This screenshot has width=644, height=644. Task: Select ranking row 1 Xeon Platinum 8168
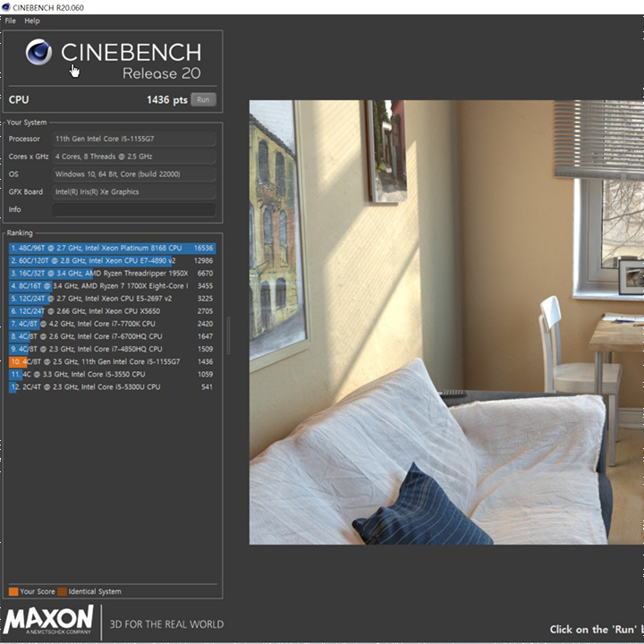click(112, 248)
